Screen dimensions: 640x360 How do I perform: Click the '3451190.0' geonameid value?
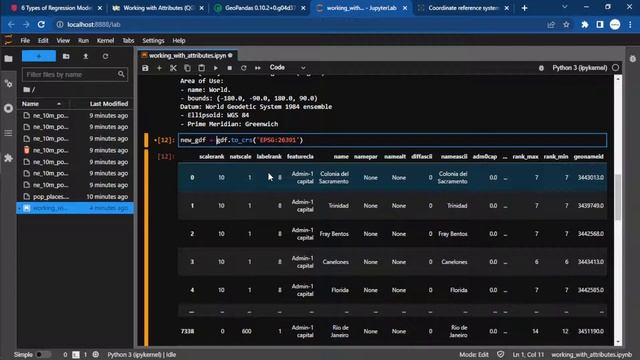[591, 331]
